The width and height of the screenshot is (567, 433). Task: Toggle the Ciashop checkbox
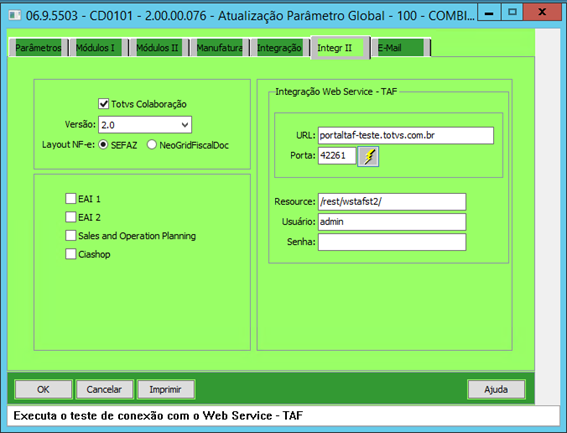coord(71,254)
